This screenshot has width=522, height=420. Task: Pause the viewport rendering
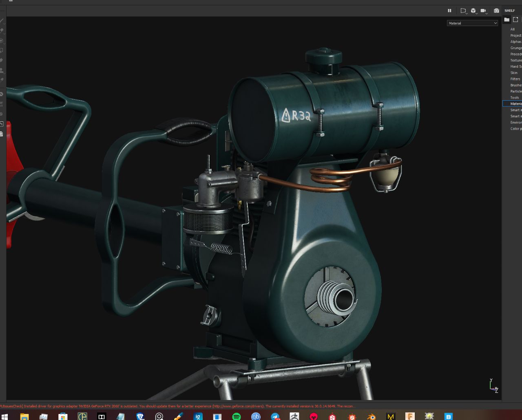[x=449, y=11]
